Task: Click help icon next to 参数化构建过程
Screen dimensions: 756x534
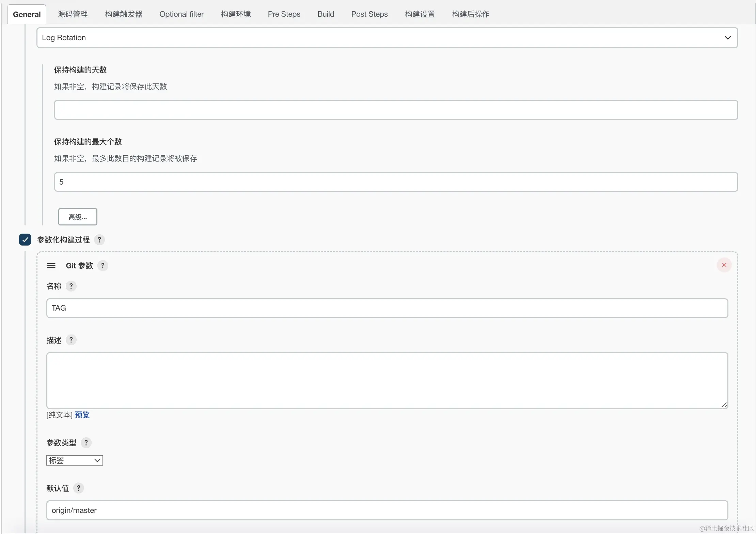Action: tap(99, 240)
